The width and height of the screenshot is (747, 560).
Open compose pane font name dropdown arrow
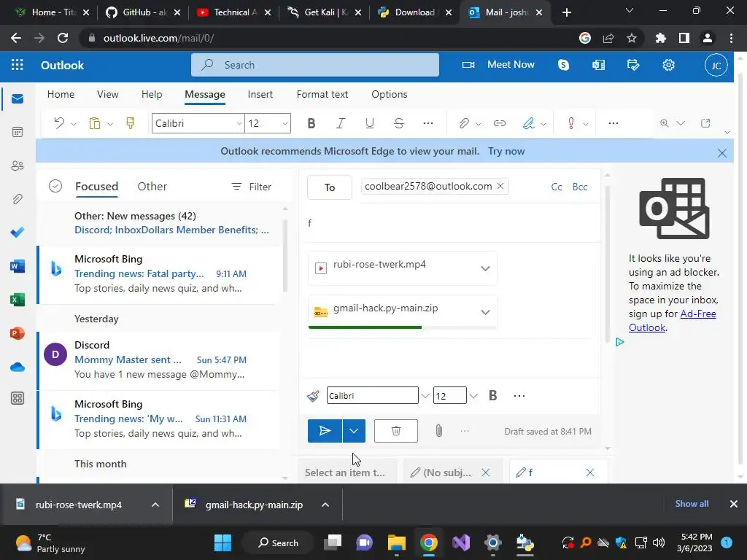[x=425, y=396]
